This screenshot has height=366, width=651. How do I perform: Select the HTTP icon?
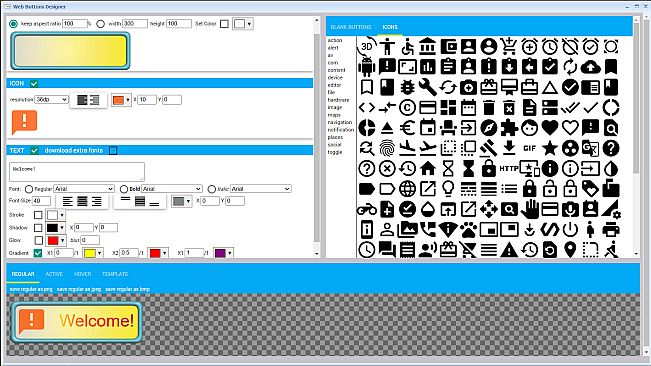coord(509,168)
